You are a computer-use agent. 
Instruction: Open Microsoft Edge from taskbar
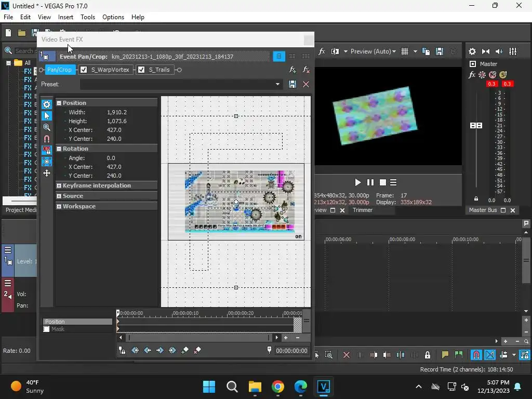coord(301,387)
